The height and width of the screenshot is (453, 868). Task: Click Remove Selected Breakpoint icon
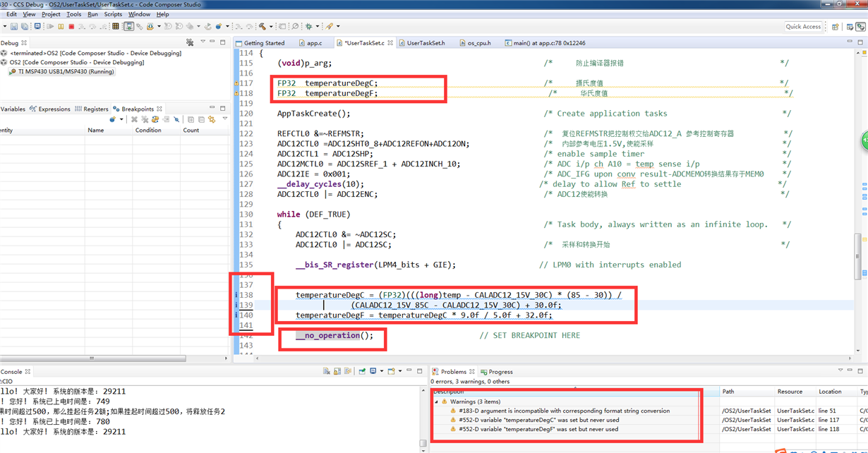pyautogui.click(x=134, y=119)
